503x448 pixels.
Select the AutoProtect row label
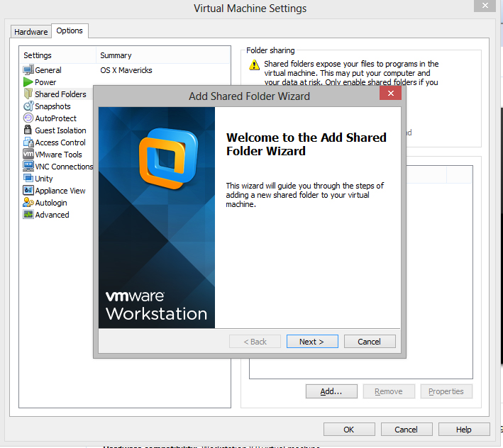pyautogui.click(x=56, y=118)
